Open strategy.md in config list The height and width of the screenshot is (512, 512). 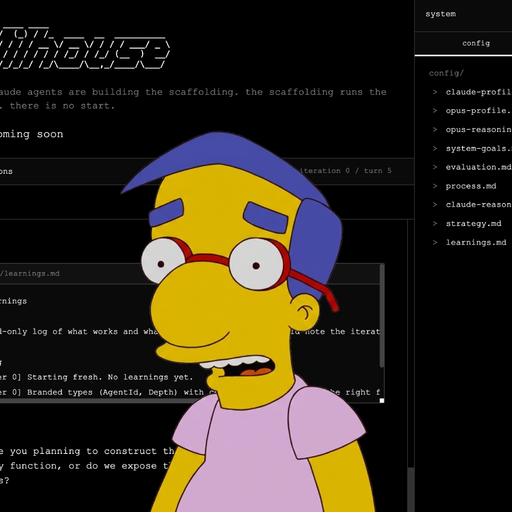[474, 223]
